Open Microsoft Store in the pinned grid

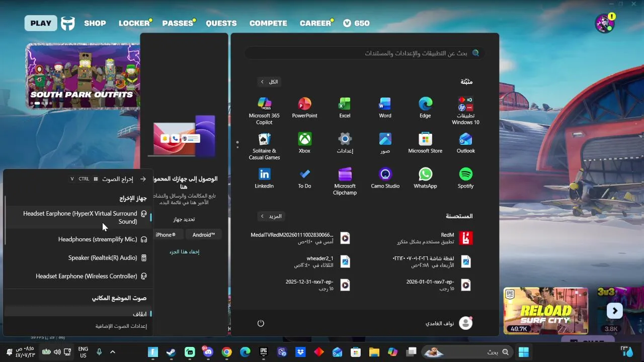425,143
